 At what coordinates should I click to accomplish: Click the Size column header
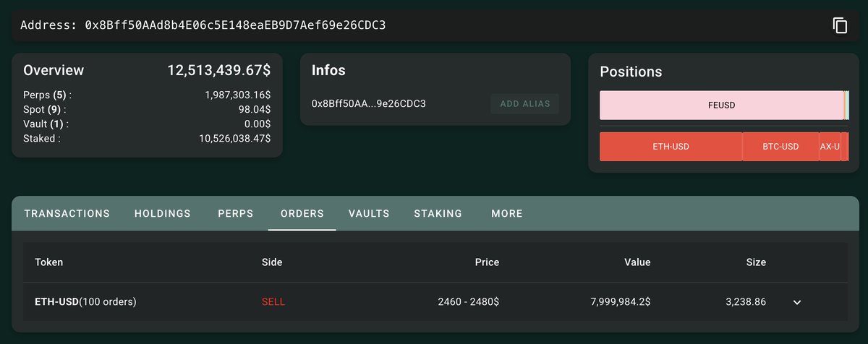point(756,262)
